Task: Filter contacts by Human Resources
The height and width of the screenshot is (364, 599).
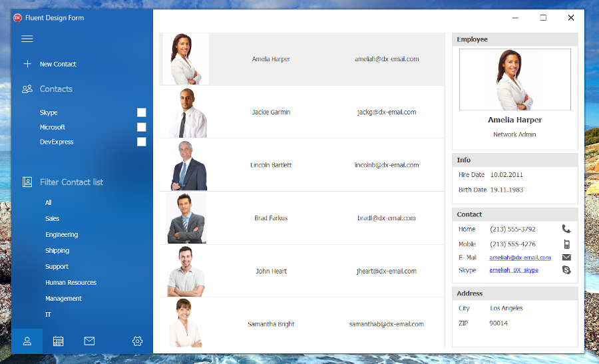Action: [71, 283]
